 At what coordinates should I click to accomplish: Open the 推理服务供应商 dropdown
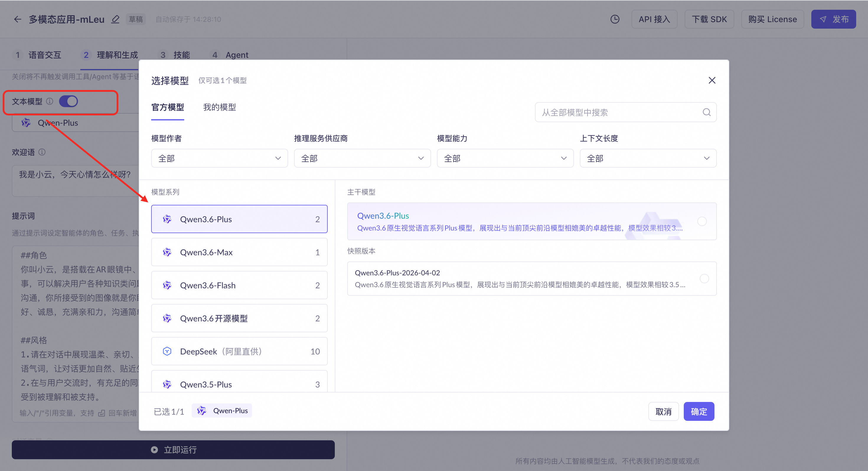tap(362, 158)
